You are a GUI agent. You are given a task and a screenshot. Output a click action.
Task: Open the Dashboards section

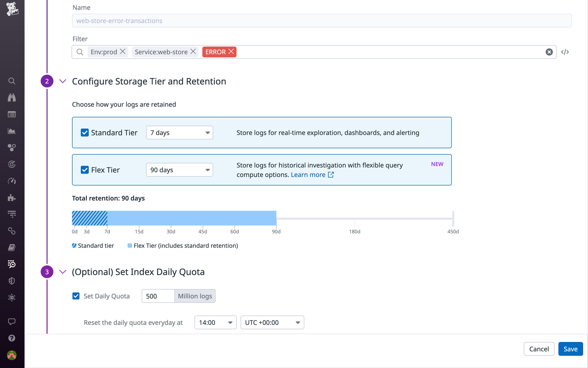coord(12,131)
